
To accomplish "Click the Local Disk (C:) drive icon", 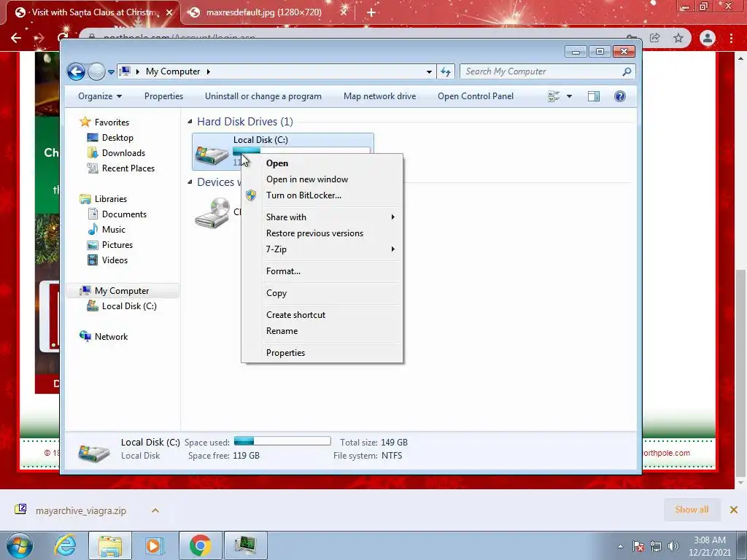I will tap(212, 155).
